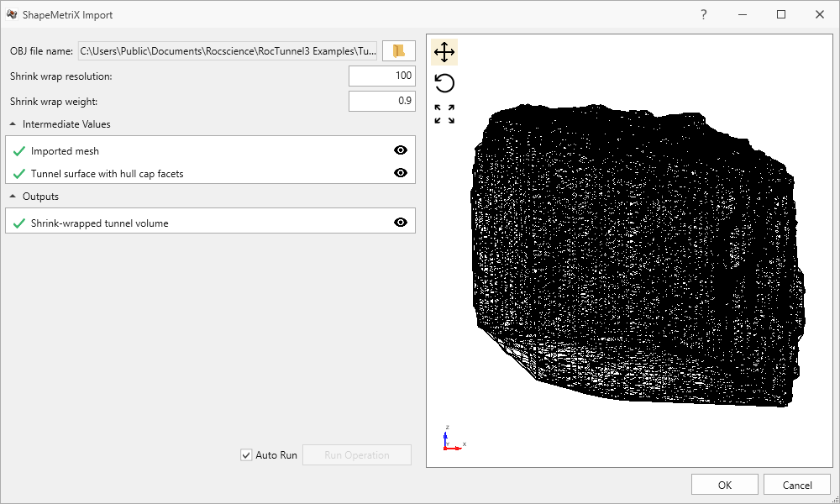Screen dimensions: 840x504
Task: Toggle visibility of Tunnel surface with hull cap facets
Action: coord(400,173)
